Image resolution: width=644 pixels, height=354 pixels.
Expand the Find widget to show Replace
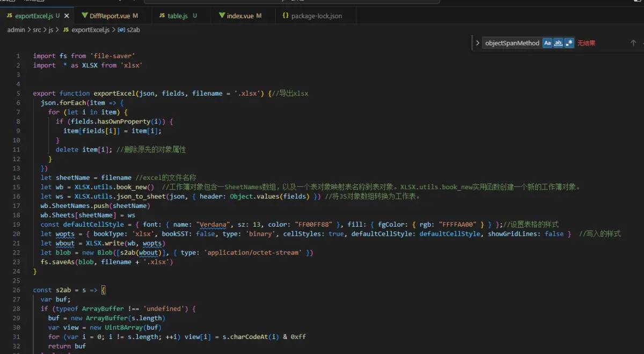tap(478, 42)
